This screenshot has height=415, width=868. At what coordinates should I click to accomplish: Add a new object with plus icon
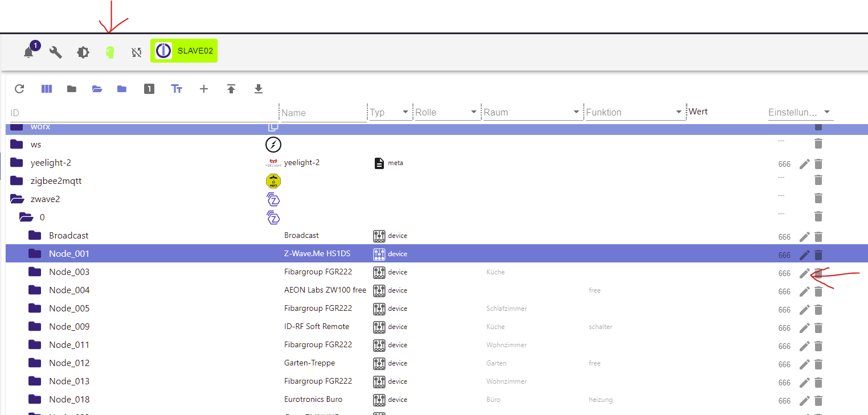(x=204, y=89)
